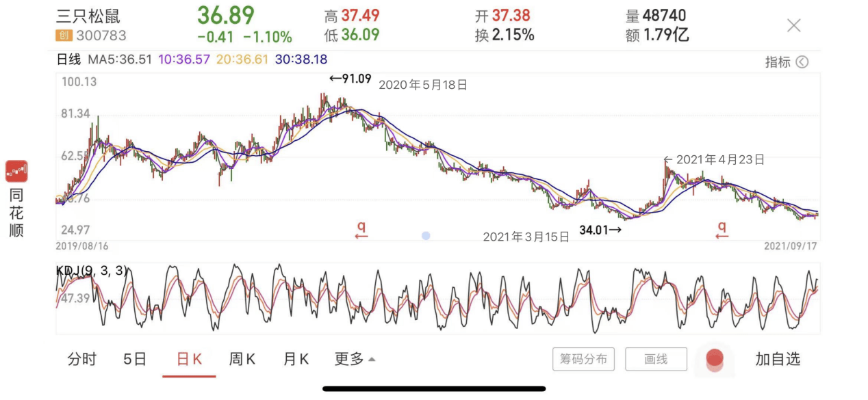Image resolution: width=868 pixels, height=400 pixels.
Task: Click the right q marker near 2021/09/17
Action: pos(722,230)
